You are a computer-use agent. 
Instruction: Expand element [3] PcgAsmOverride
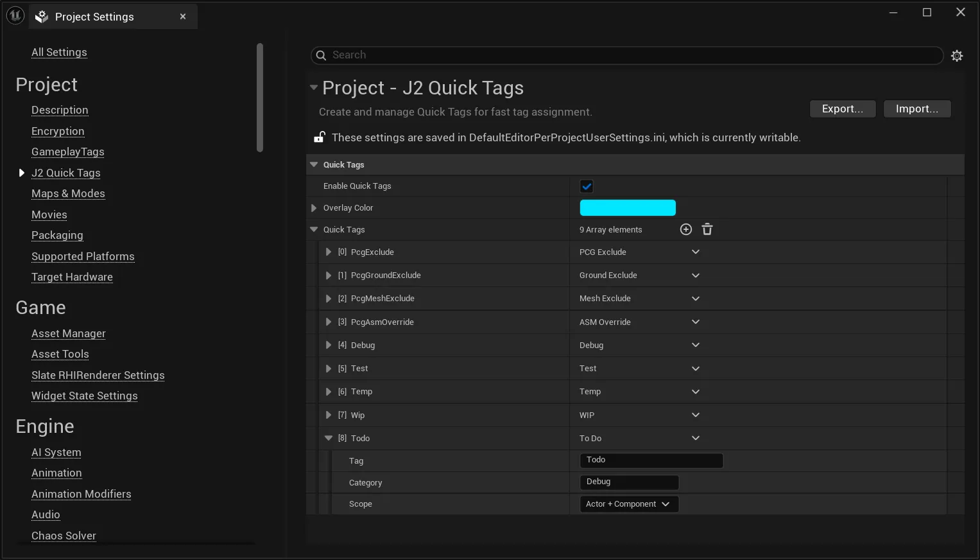329,322
